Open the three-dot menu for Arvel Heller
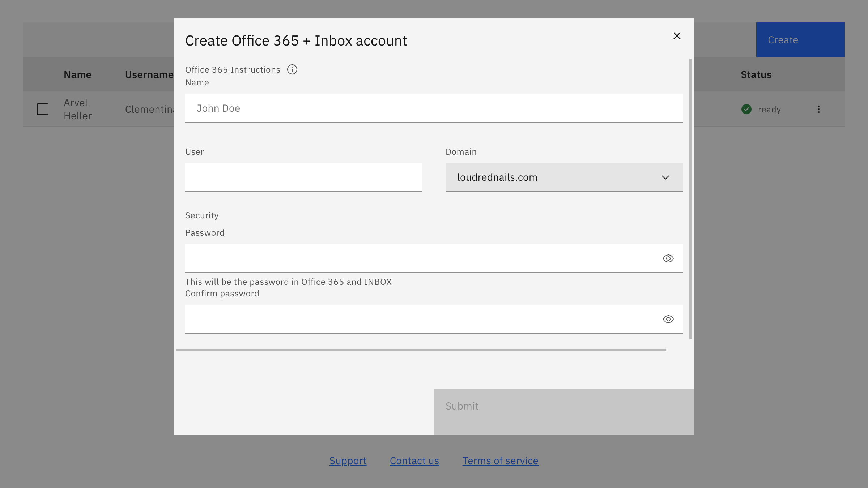 click(x=819, y=109)
